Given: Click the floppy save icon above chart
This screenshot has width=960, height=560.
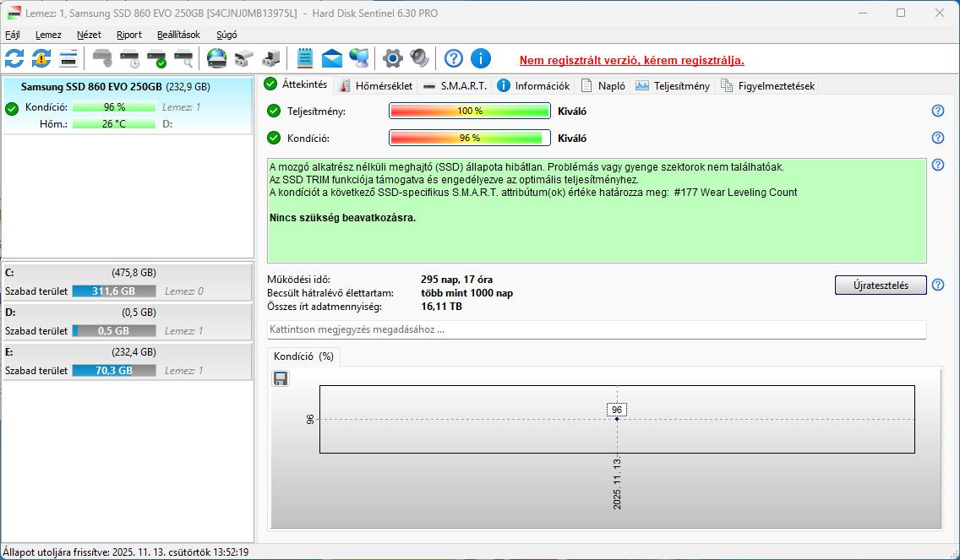Looking at the screenshot, I should (281, 379).
